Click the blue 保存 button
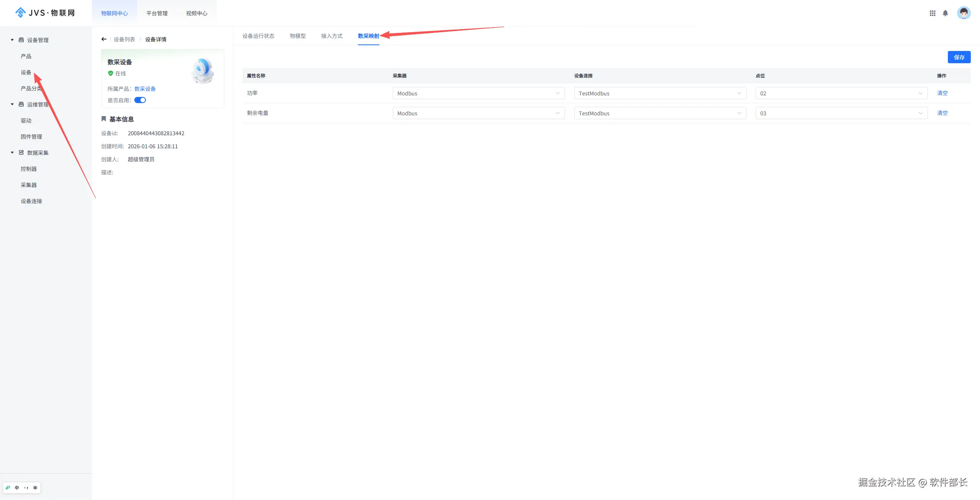This screenshot has width=980, height=500. pos(959,57)
